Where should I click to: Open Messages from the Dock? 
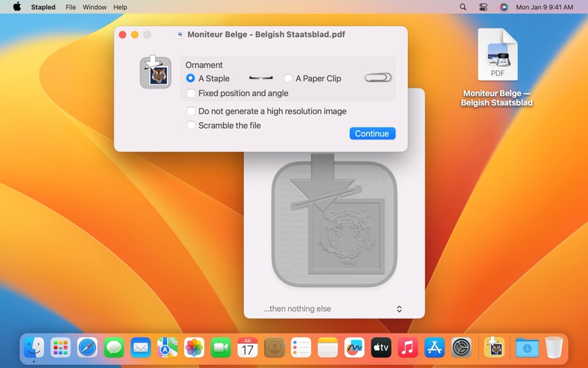point(114,348)
